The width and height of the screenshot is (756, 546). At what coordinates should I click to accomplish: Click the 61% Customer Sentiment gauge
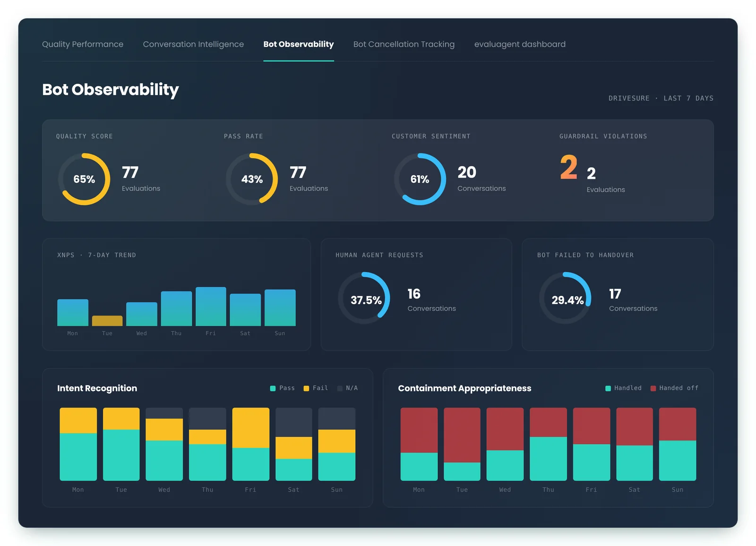tap(420, 179)
